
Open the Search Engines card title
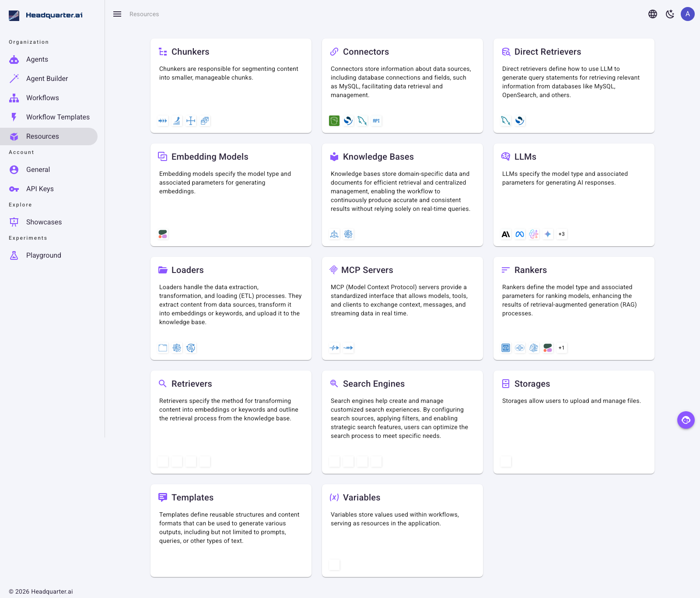coord(374,384)
